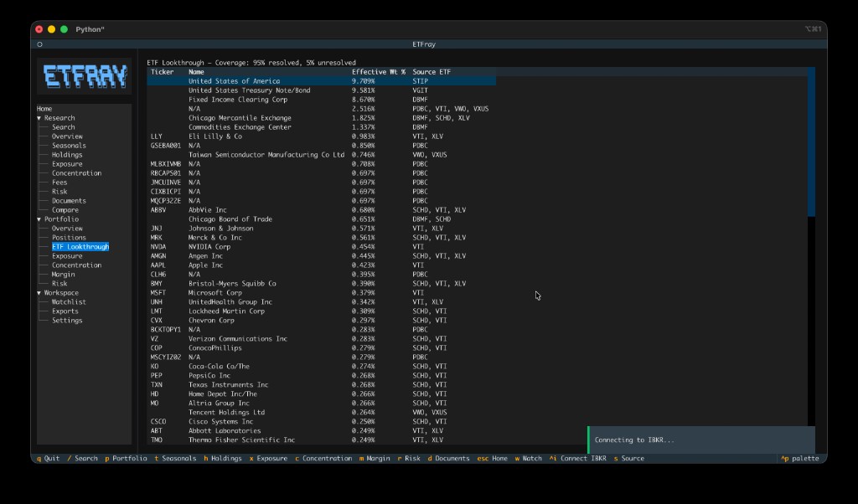Sort by Name column header

click(196, 72)
